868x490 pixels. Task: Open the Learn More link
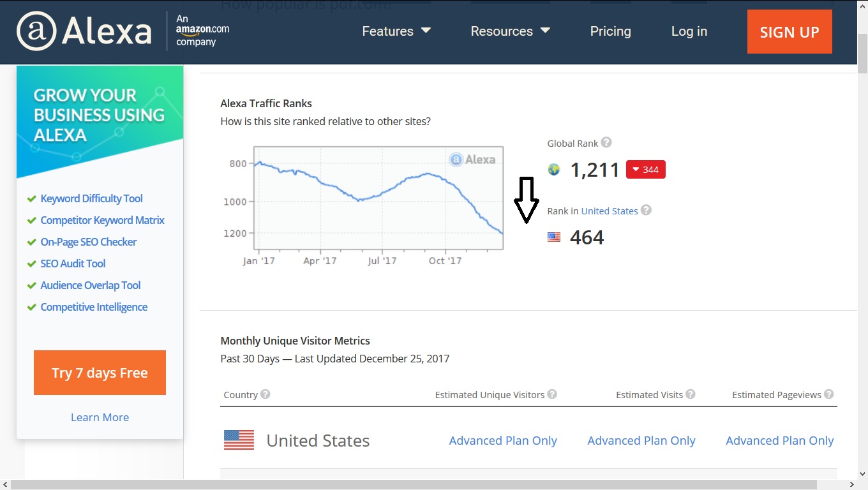pos(100,417)
